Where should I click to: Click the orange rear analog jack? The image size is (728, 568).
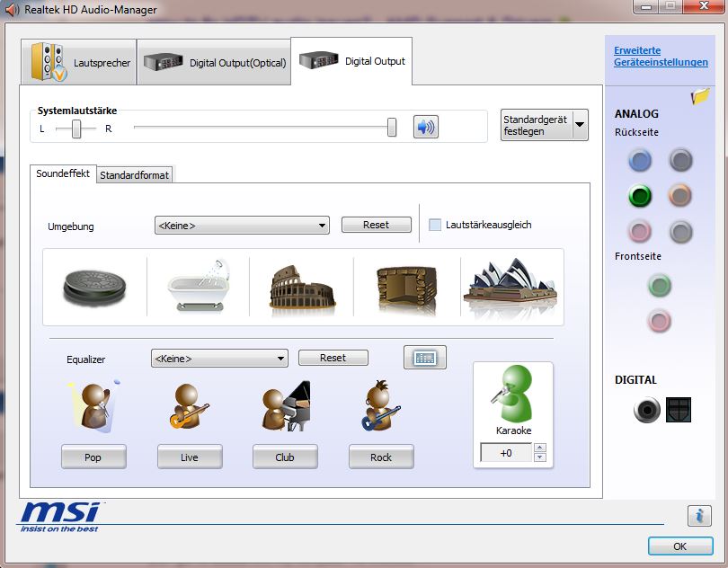[680, 196]
